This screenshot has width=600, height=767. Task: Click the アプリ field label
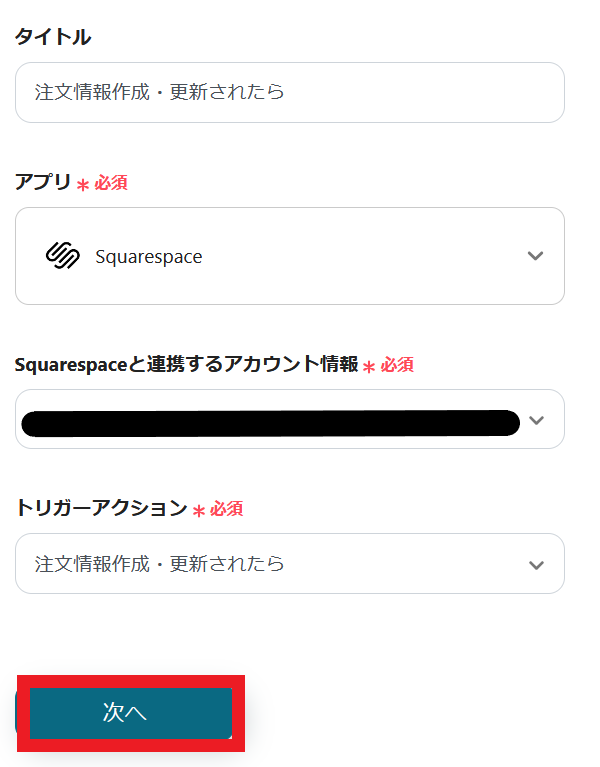point(43,183)
